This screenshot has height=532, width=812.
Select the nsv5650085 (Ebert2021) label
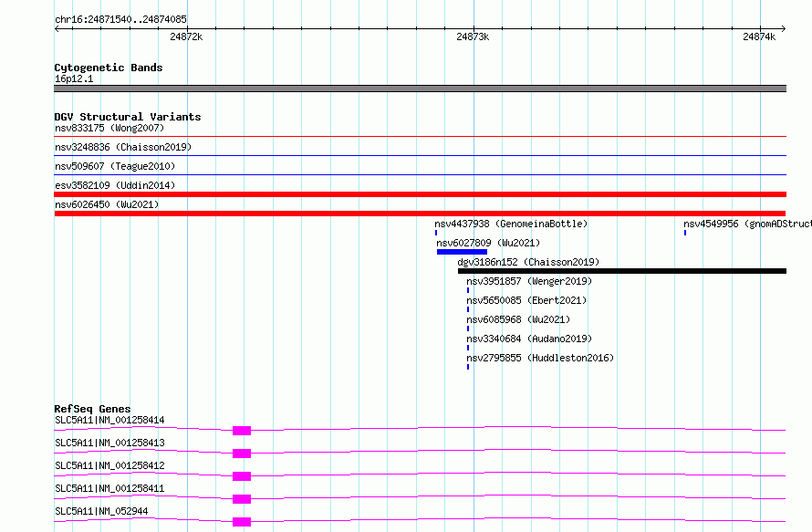pos(526,300)
